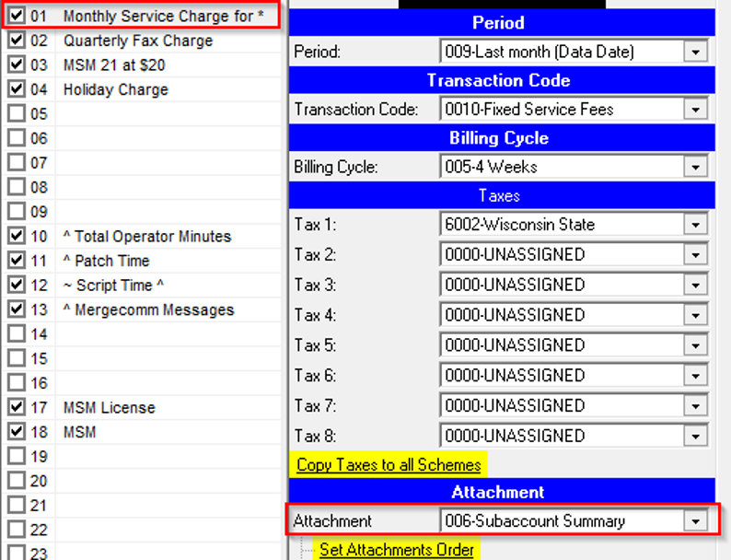Select the Patch Time list entry

pyautogui.click(x=106, y=261)
